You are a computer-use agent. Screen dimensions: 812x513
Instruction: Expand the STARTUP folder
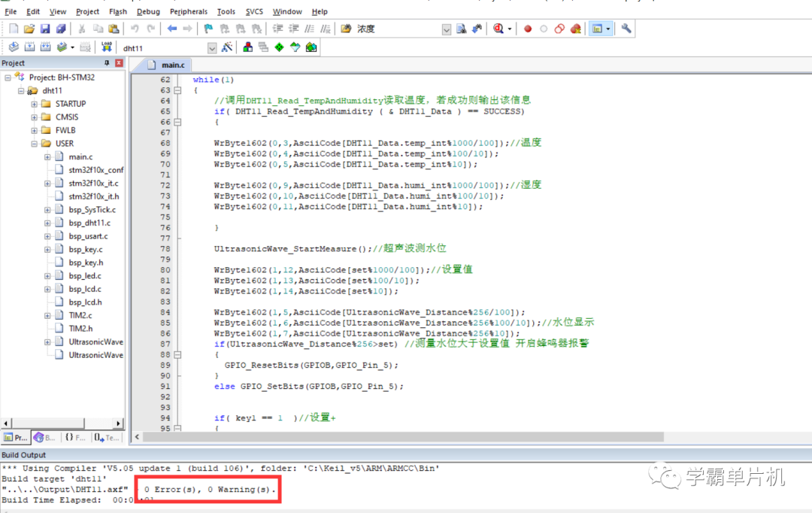(34, 104)
